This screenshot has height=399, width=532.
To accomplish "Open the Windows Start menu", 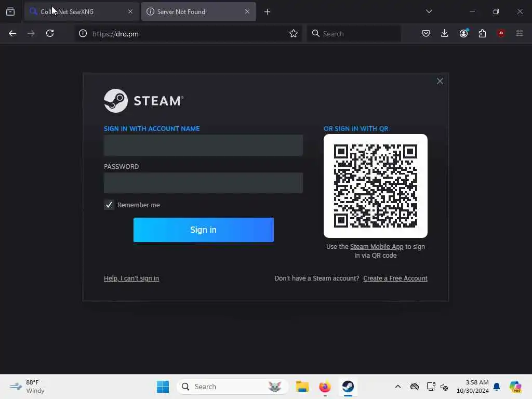I will tap(163, 387).
